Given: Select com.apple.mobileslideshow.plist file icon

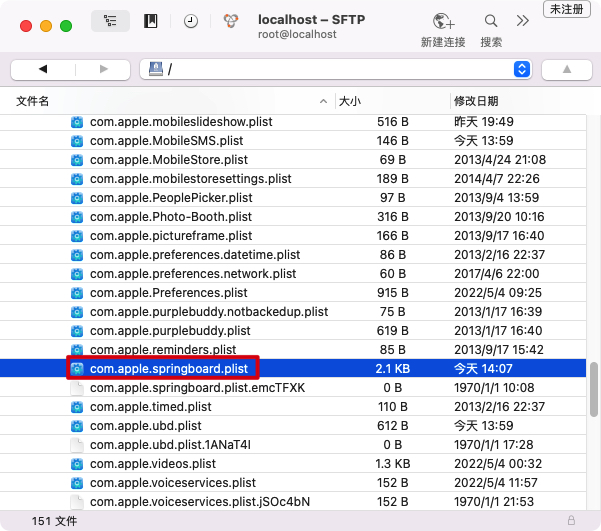Looking at the screenshot, I should (77, 122).
